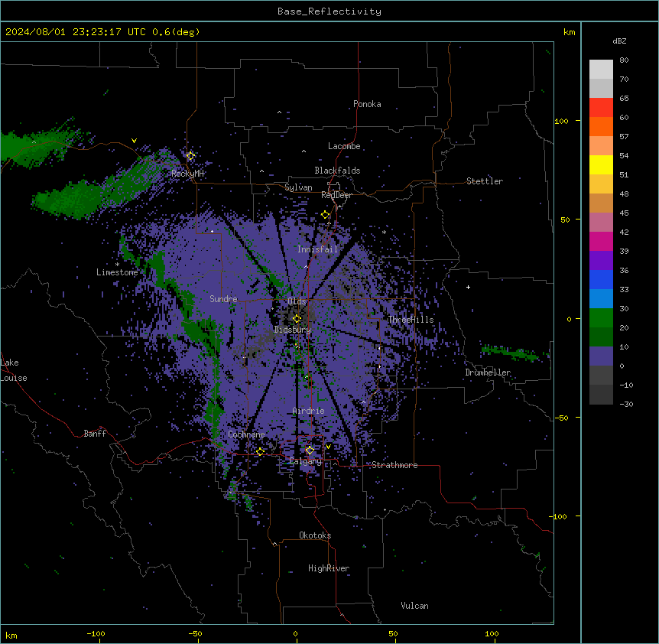Click the white plus marker west of Drumheller region
The width and height of the screenshot is (659, 644).
468,287
